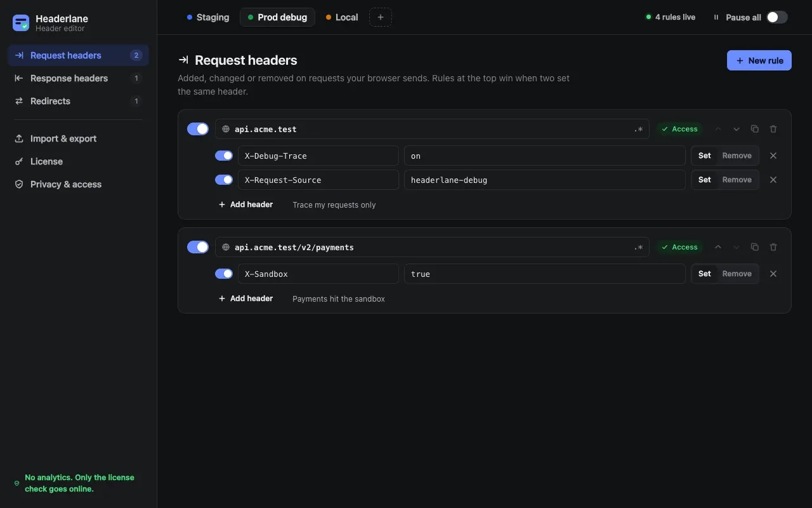Delete the api.acme.test rule
Screen dimensions: 812x508
pos(773,129)
